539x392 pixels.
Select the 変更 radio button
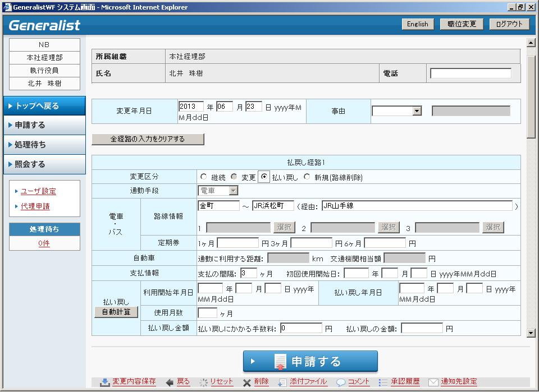234,177
